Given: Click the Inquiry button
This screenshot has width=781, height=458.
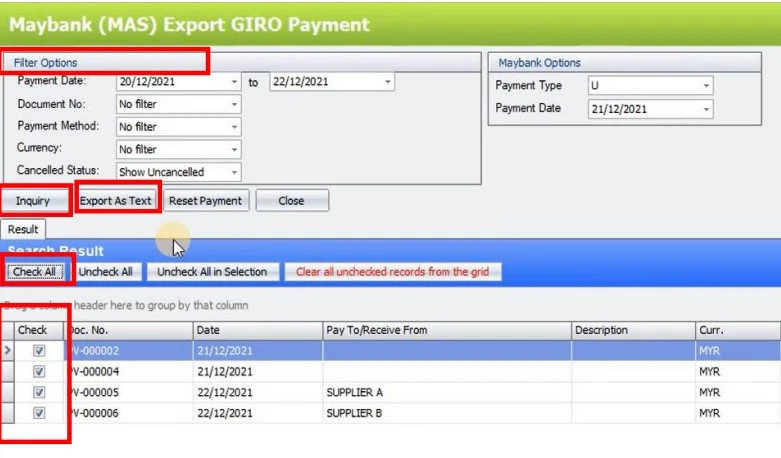Looking at the screenshot, I should (x=33, y=201).
